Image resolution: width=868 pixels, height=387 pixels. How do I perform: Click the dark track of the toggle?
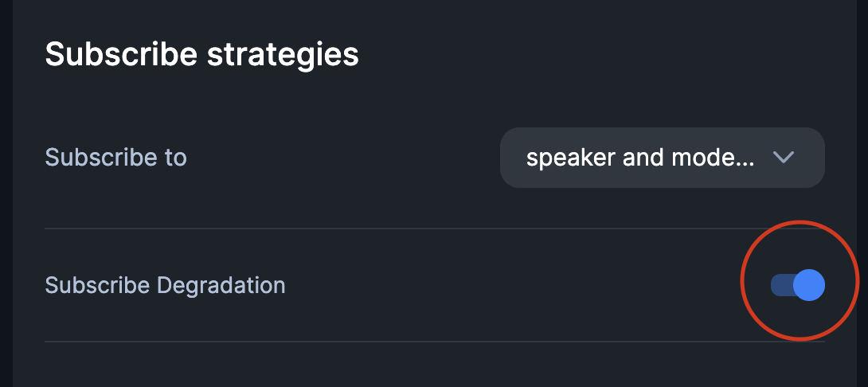coord(780,285)
